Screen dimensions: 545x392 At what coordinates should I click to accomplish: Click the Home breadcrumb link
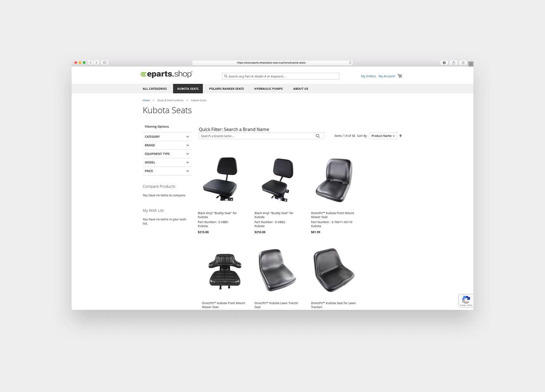click(x=146, y=100)
